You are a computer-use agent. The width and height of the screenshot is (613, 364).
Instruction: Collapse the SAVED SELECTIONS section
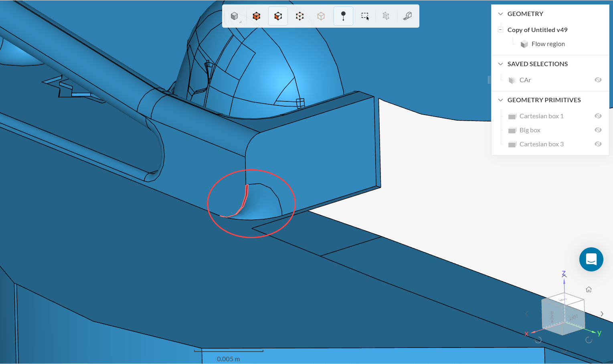(500, 64)
